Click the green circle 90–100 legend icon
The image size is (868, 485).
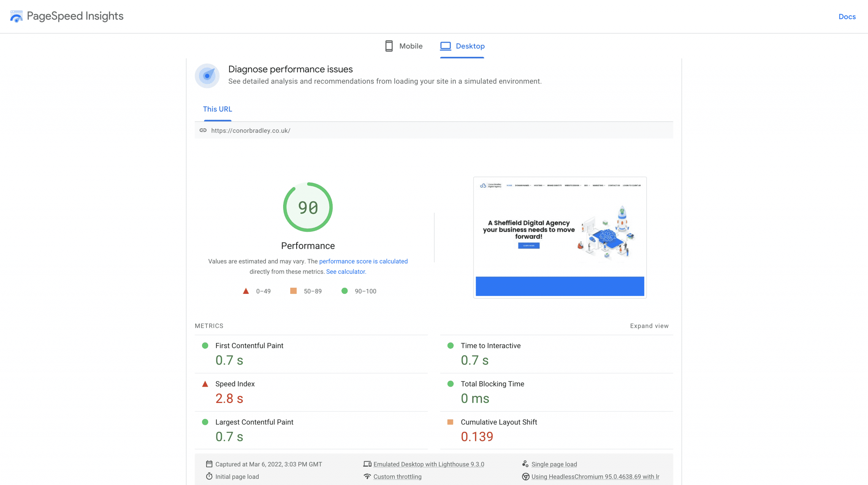(x=344, y=291)
